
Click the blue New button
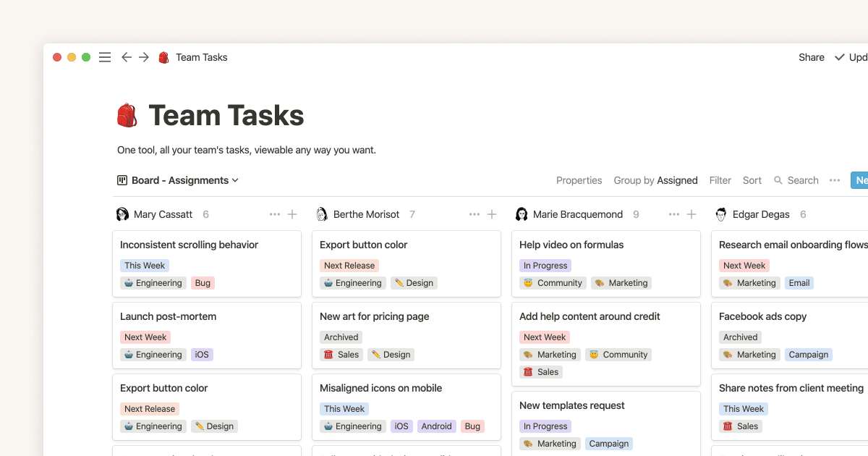pyautogui.click(x=861, y=180)
